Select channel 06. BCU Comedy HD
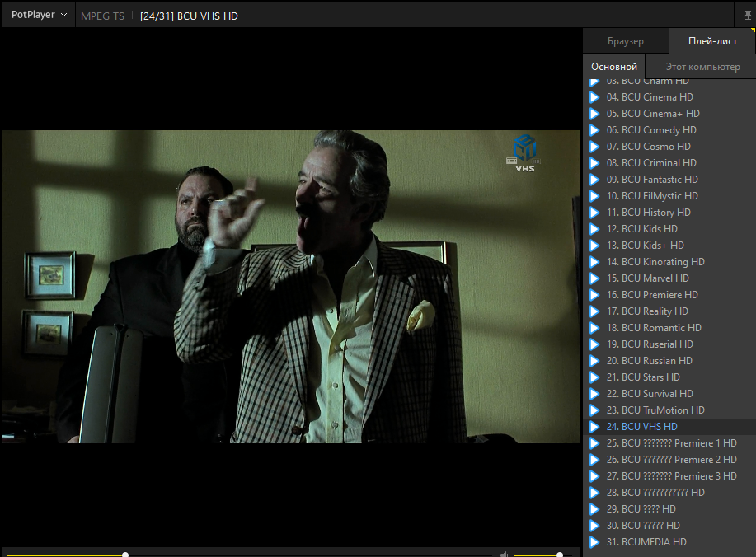Image resolution: width=756 pixels, height=557 pixels. pyautogui.click(x=669, y=130)
